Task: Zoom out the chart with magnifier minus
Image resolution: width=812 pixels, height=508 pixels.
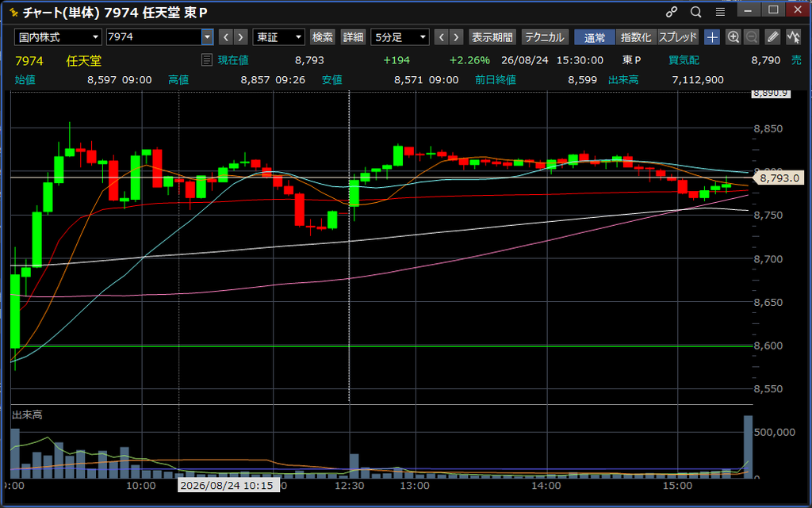Action: pyautogui.click(x=752, y=37)
